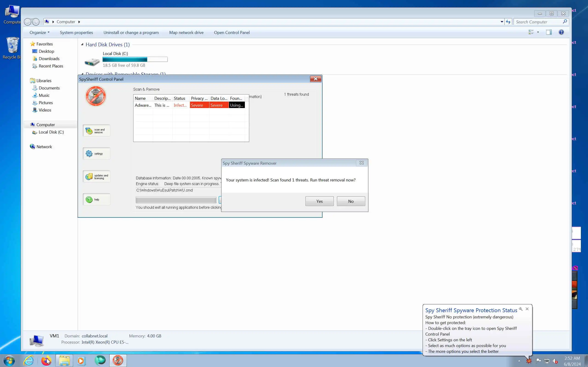Open change your view dropdown arrow
Screen dimensions: 588x367
point(538,32)
